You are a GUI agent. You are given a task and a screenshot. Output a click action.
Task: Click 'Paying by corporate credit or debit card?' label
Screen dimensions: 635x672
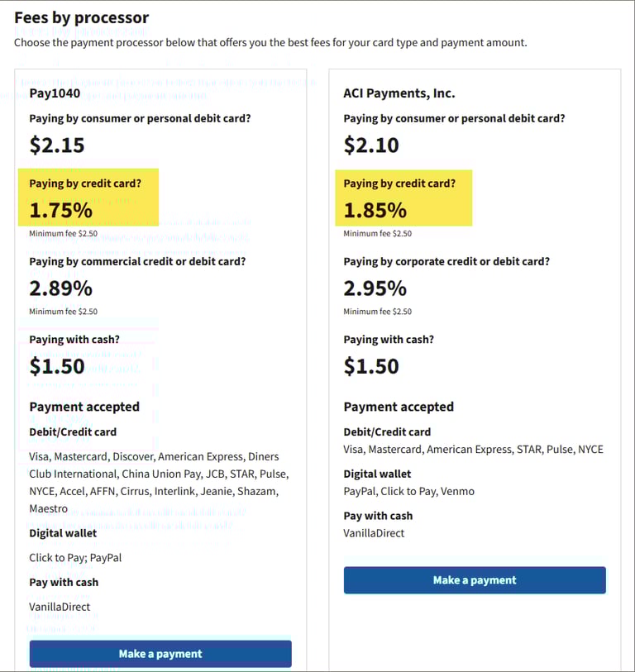click(446, 261)
